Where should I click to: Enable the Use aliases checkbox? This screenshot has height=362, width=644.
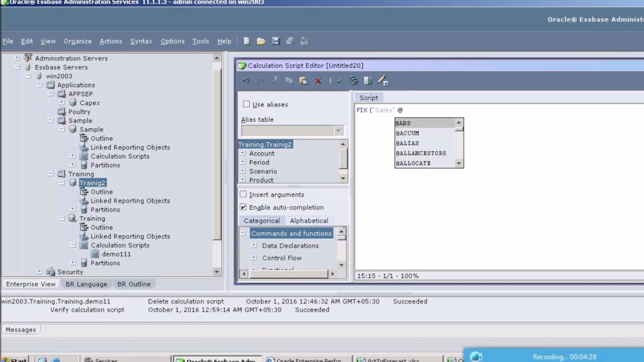tap(247, 104)
